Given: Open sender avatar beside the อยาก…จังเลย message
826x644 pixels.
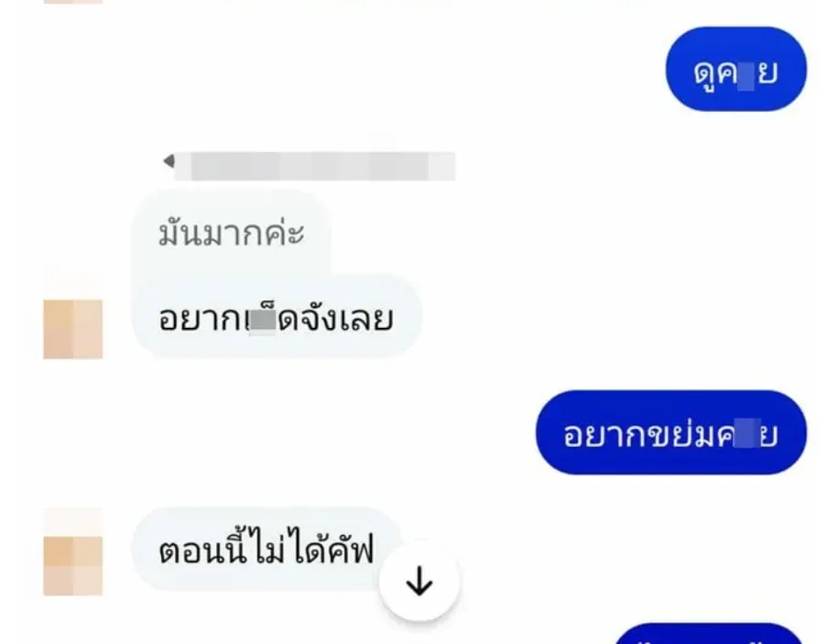Looking at the screenshot, I should coord(72,329).
